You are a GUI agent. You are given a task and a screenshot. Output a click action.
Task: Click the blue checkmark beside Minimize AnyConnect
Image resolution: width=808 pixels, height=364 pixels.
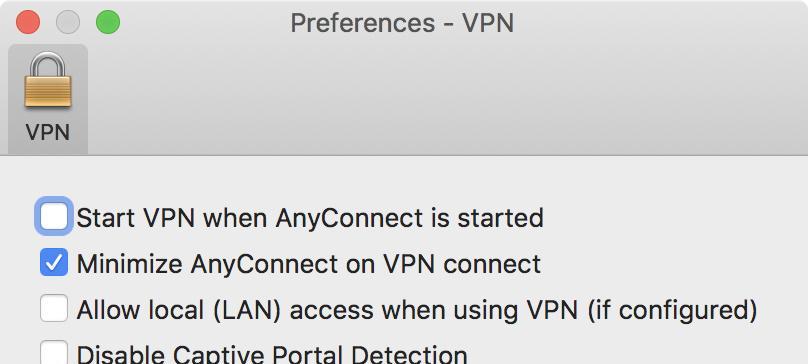pyautogui.click(x=54, y=262)
